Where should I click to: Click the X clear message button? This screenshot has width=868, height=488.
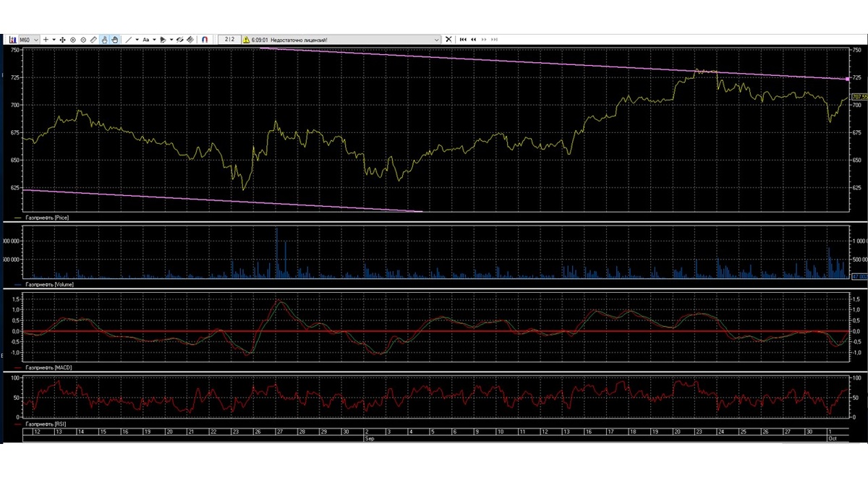448,40
